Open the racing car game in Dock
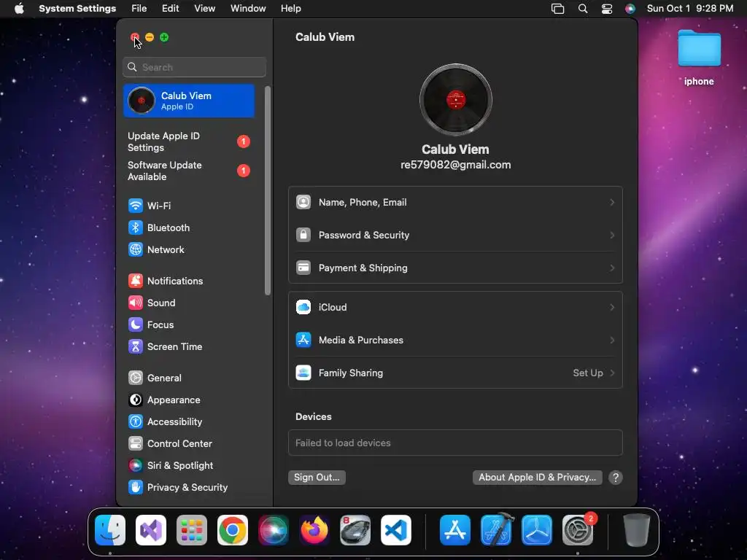This screenshot has height=560, width=747. (x=355, y=530)
